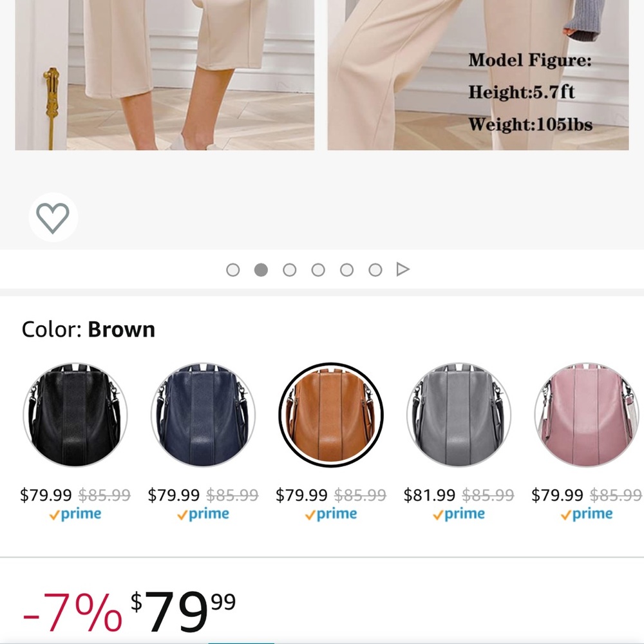Open left model photo with cropped pants
Screen dimensions: 644x644
pos(165,75)
